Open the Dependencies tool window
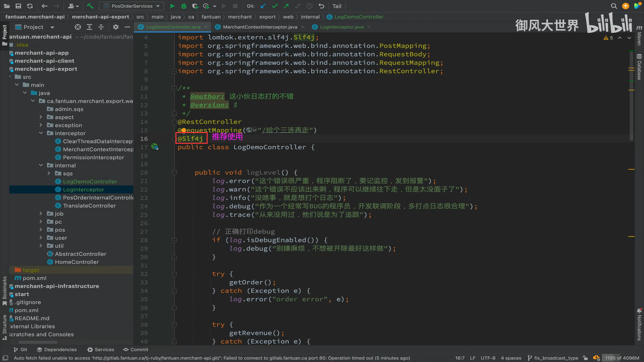The height and width of the screenshot is (362, 644). pos(57,350)
